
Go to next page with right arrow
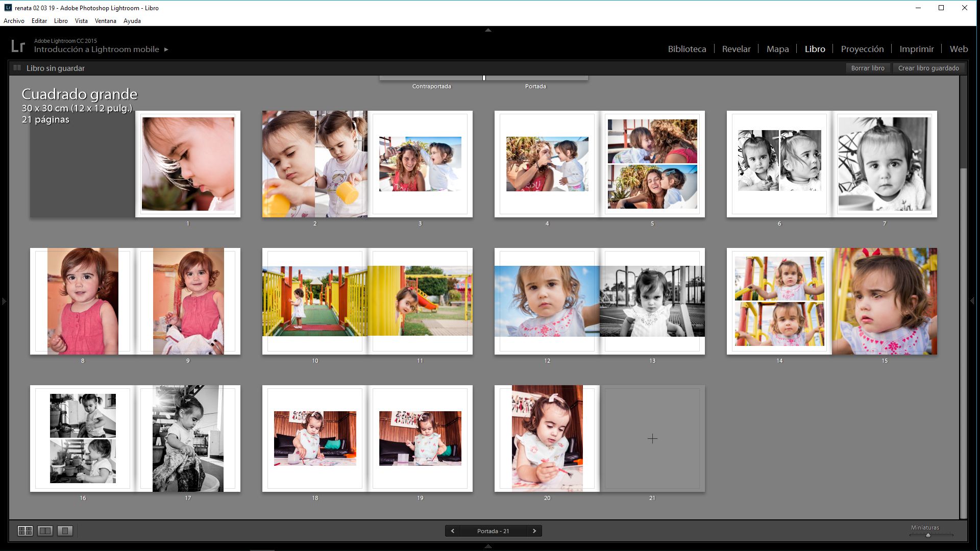point(534,531)
